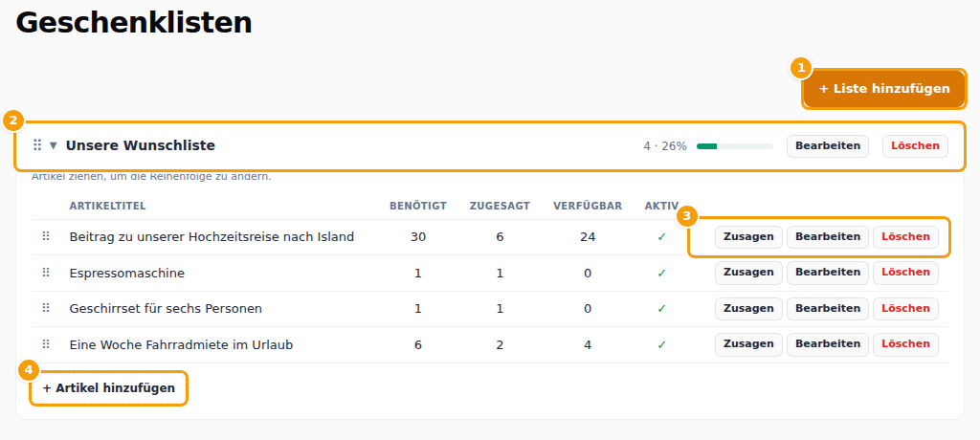Click Bearbeiten for the Hochzeitsreise nach Island item
Image resolution: width=980 pixels, height=440 pixels.
pyautogui.click(x=828, y=237)
